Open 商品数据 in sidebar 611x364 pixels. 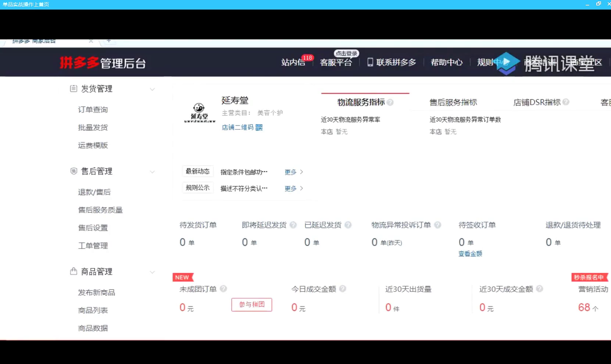[x=93, y=328]
